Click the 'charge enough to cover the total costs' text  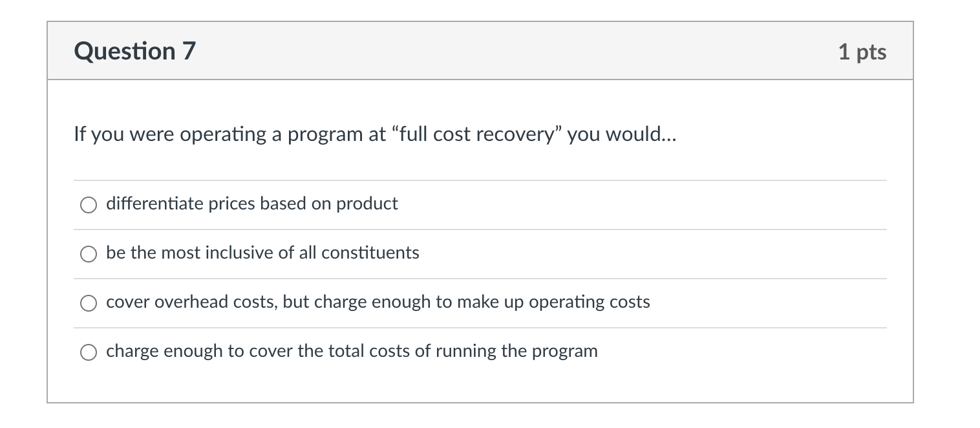click(x=352, y=351)
